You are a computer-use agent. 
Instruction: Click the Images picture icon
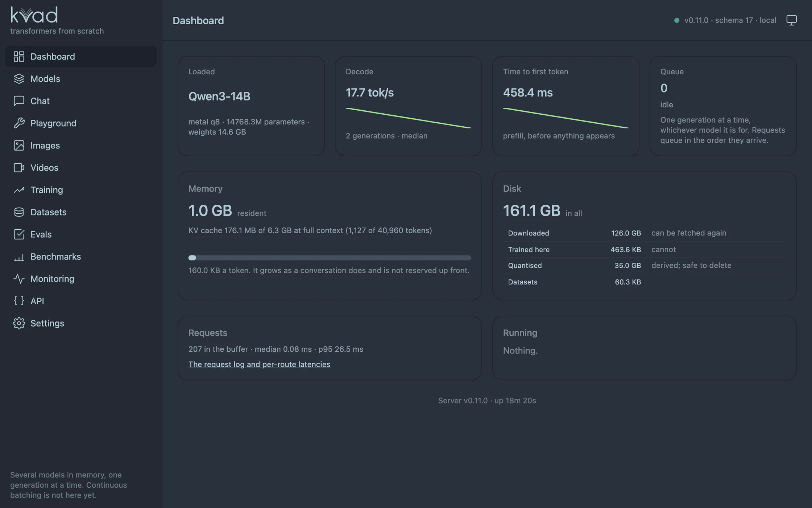[x=19, y=145]
